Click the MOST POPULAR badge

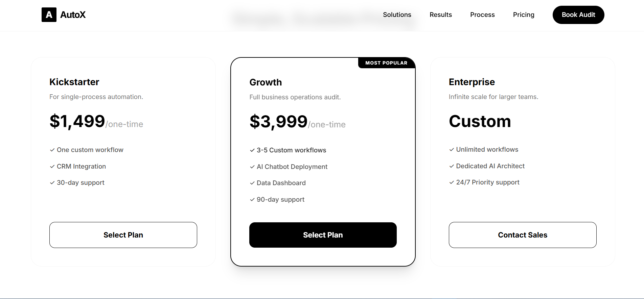click(387, 63)
